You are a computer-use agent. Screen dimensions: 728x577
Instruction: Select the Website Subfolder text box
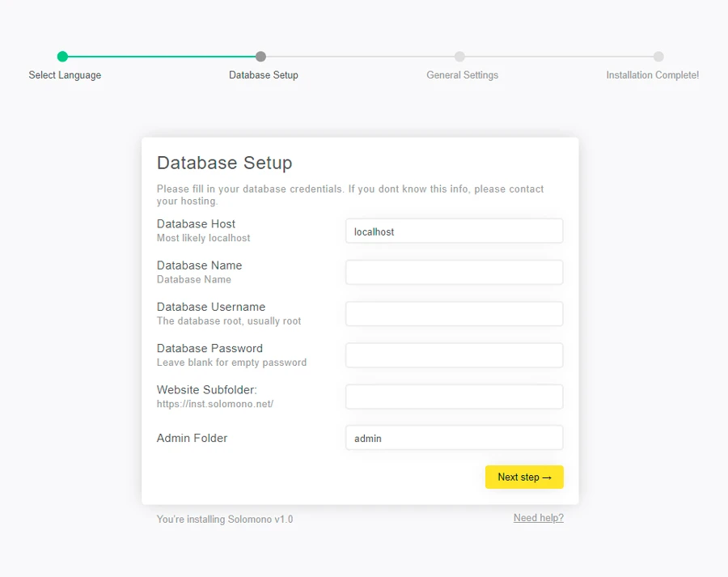click(454, 397)
